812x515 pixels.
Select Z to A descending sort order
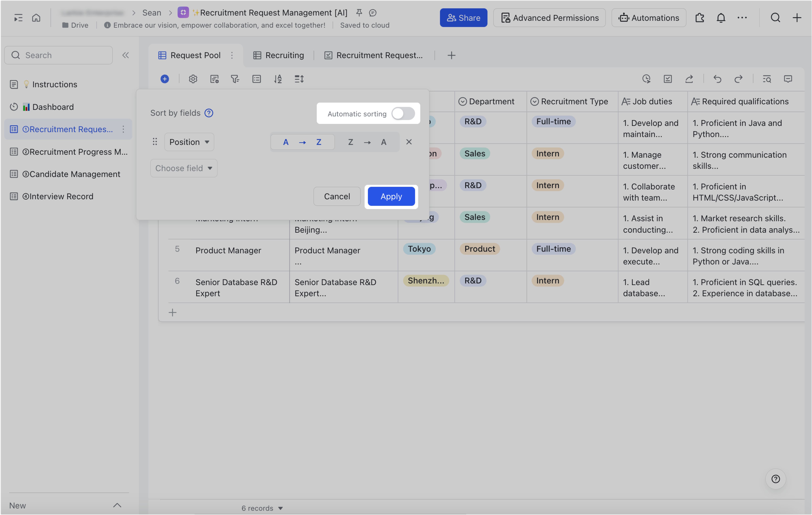(367, 142)
